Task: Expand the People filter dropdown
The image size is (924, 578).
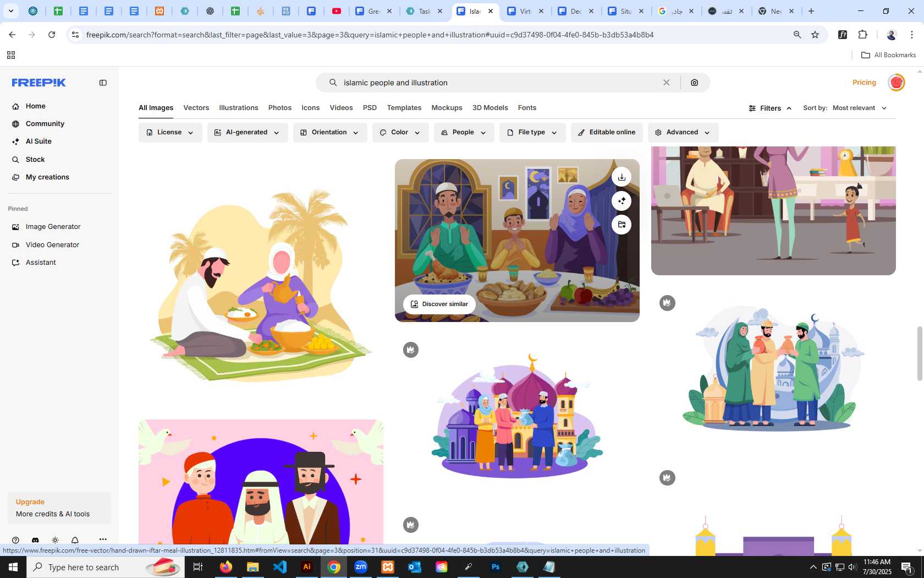Action: [x=464, y=133]
